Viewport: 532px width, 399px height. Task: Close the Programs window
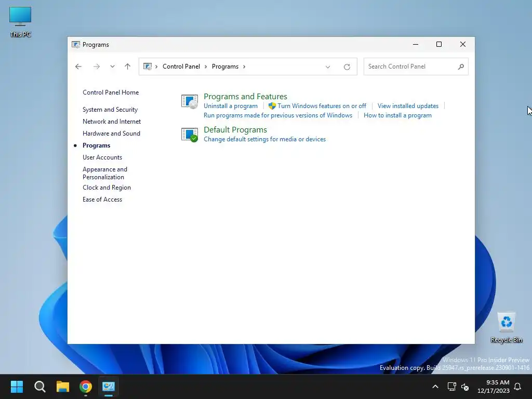pos(462,45)
